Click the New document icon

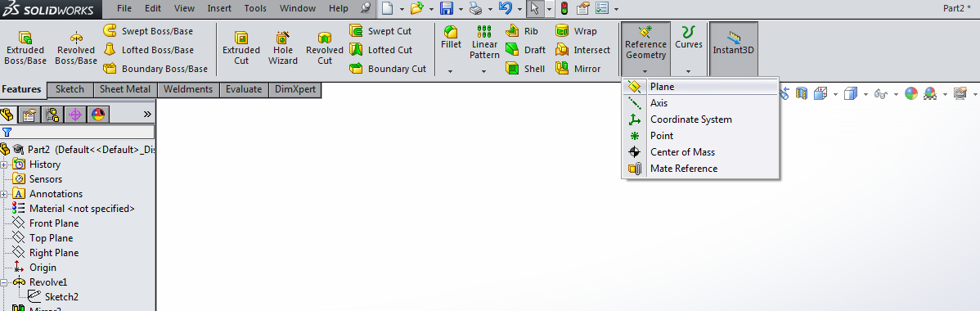(x=388, y=9)
